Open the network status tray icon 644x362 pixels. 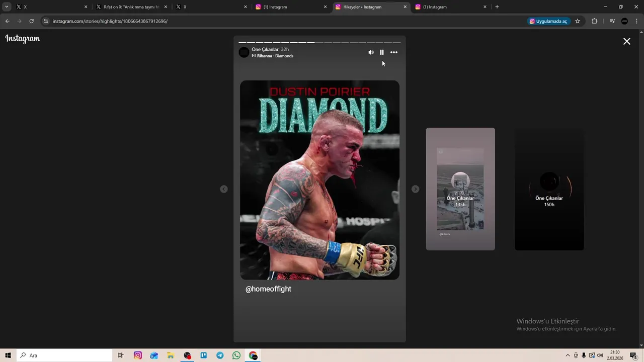click(x=592, y=355)
